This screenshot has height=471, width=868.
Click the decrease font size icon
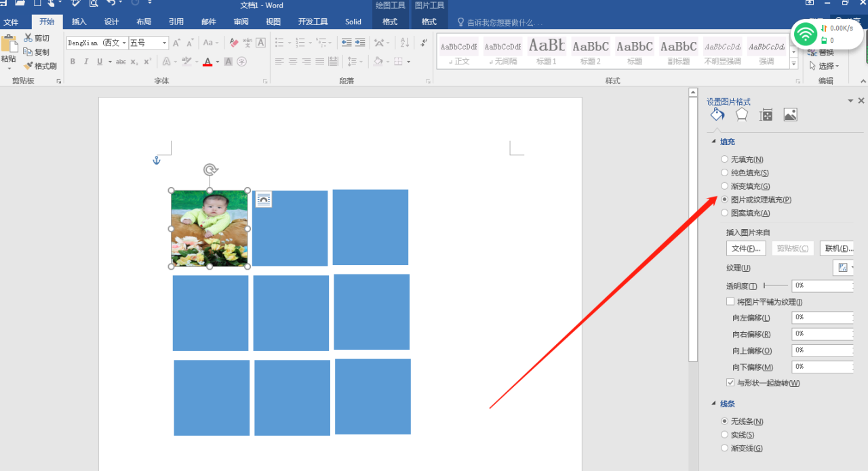pos(189,43)
